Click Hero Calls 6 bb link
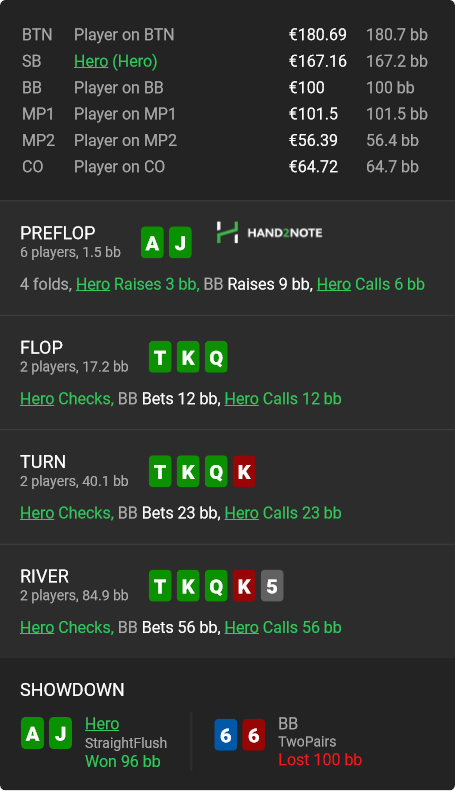Viewport: 455px width, 791px height. (371, 284)
